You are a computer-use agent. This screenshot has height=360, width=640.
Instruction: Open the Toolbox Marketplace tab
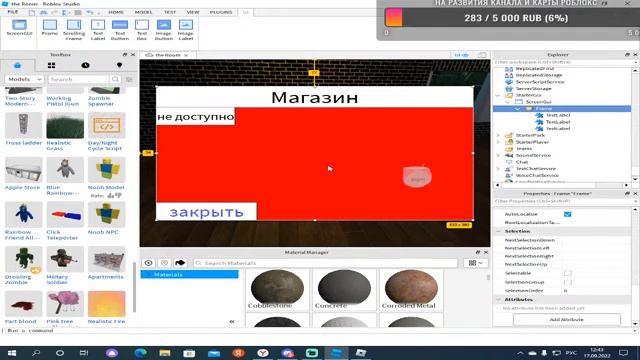click(17, 65)
